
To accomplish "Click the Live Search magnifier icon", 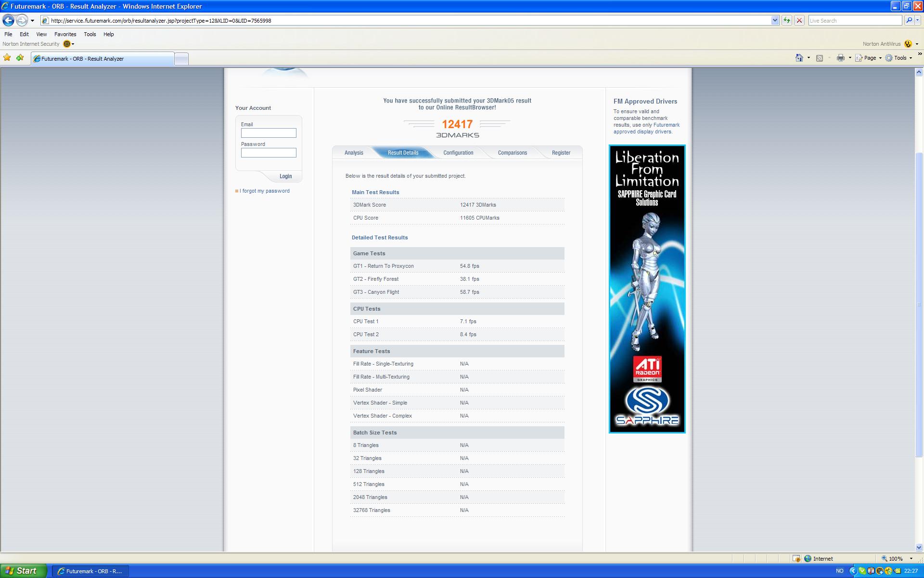I will (x=909, y=20).
